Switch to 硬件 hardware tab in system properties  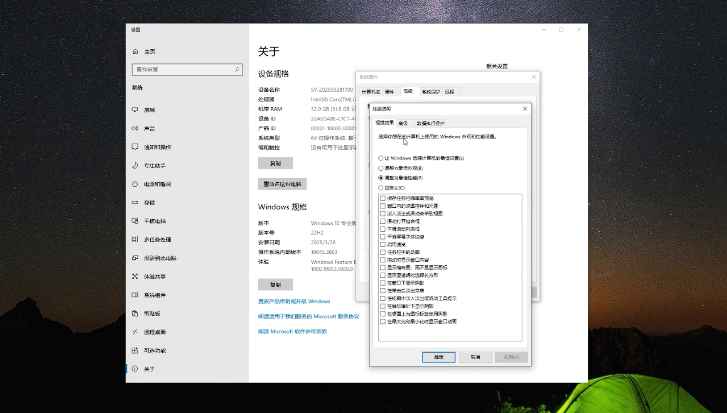point(390,92)
